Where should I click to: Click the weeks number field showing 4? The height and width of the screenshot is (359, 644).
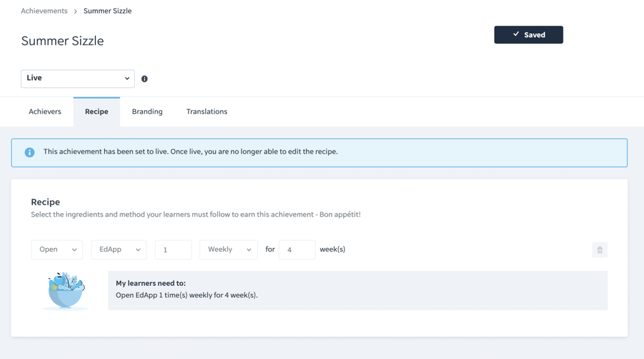[x=296, y=250]
